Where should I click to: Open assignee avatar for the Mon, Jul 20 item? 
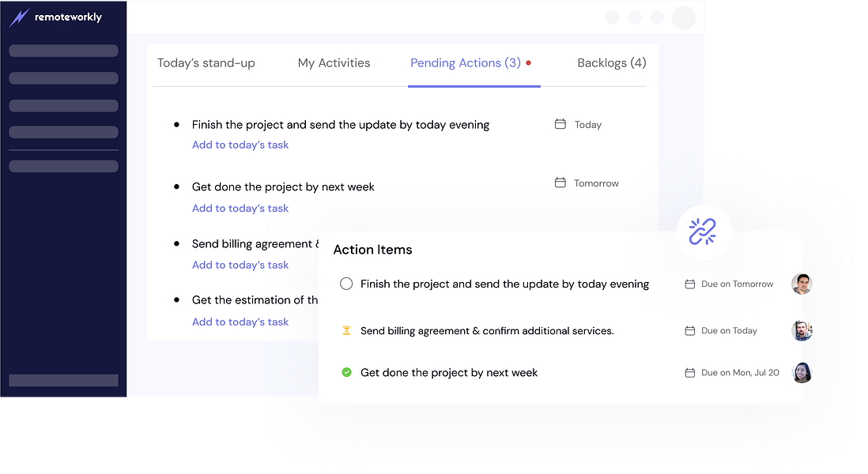[802, 372]
